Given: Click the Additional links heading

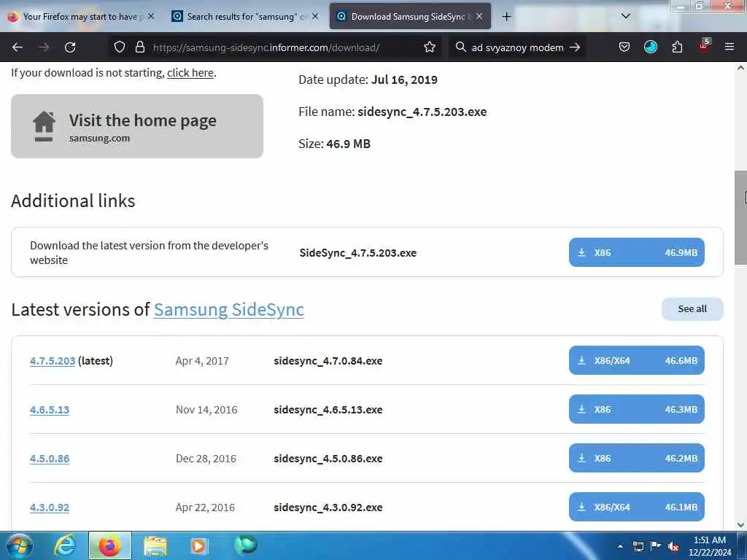Looking at the screenshot, I should pyautogui.click(x=73, y=201).
